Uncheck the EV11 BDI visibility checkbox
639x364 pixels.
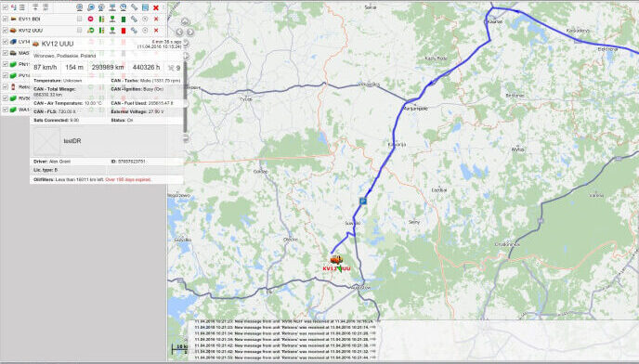click(x=6, y=19)
